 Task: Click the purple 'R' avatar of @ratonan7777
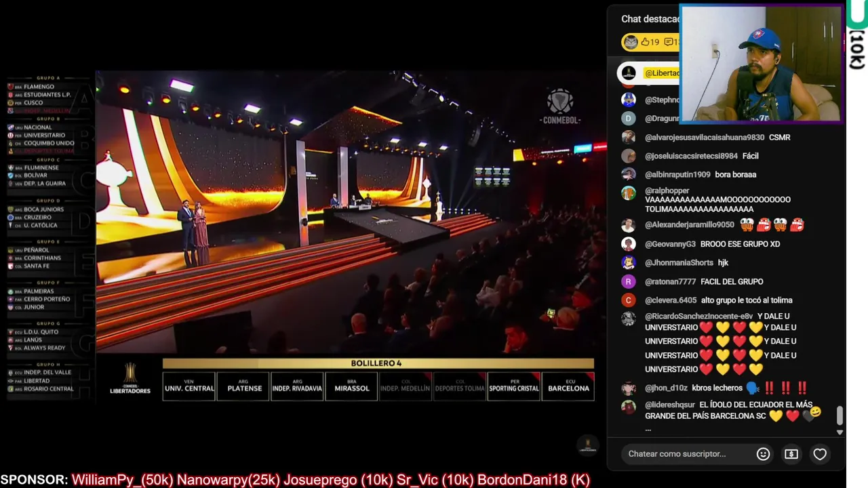[x=629, y=281]
